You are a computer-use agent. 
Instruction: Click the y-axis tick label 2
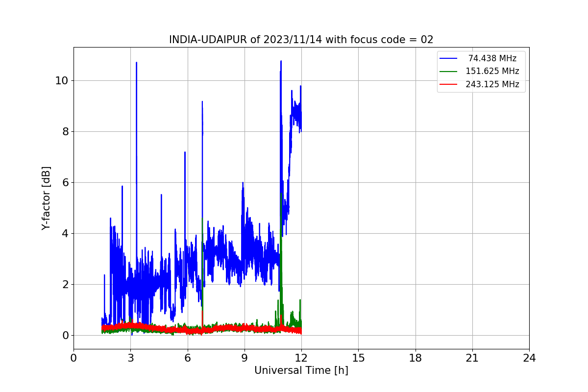65,284
